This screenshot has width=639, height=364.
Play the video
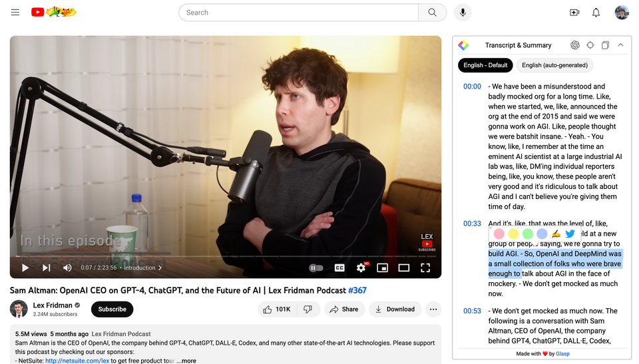click(25, 268)
